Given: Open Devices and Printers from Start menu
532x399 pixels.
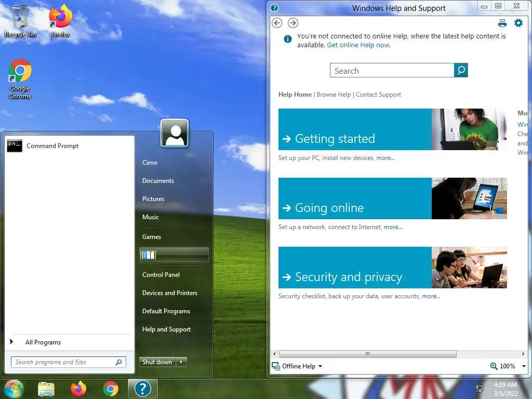Looking at the screenshot, I should click(170, 293).
